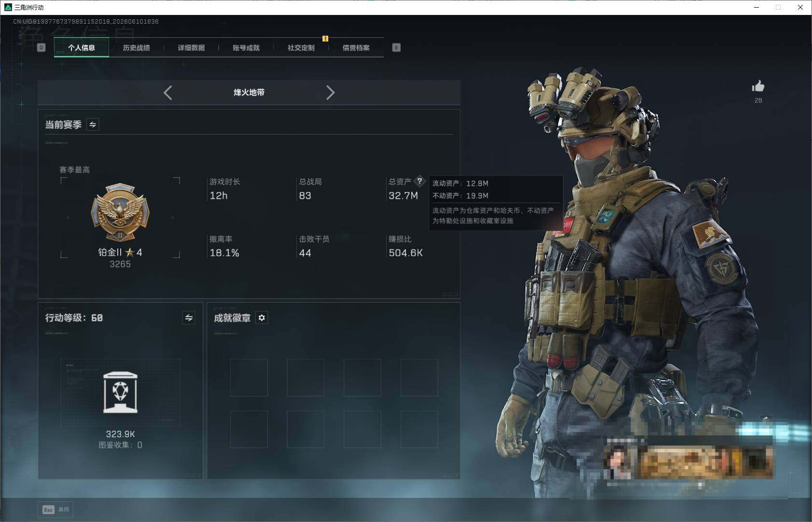The image size is (812, 522).
Task: Select the 信誉档案 tab
Action: 356,47
